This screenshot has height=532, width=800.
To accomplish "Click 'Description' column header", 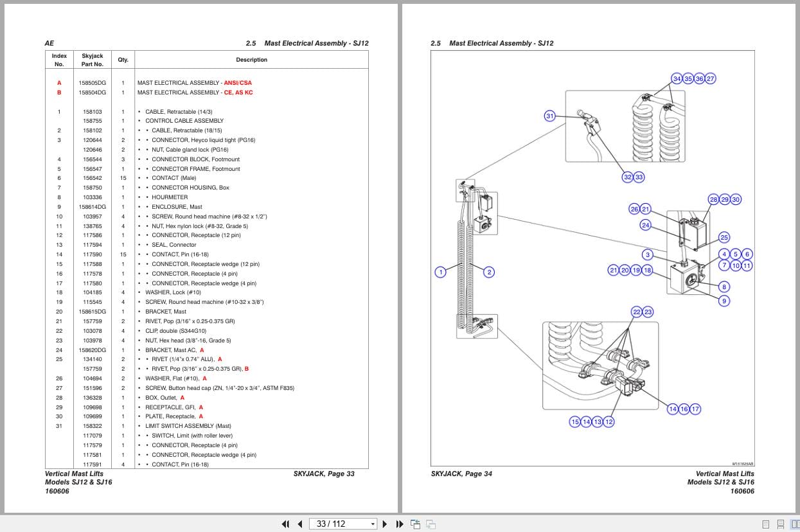I will click(252, 60).
